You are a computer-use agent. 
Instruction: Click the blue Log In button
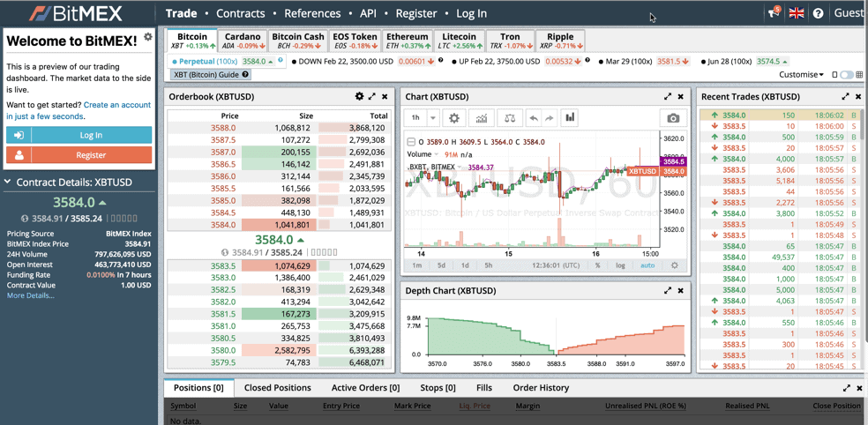pos(79,135)
